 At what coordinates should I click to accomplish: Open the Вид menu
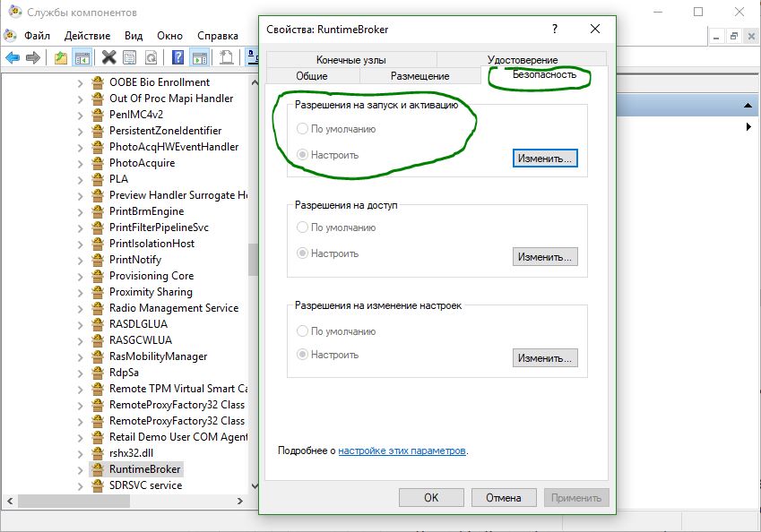coord(134,36)
